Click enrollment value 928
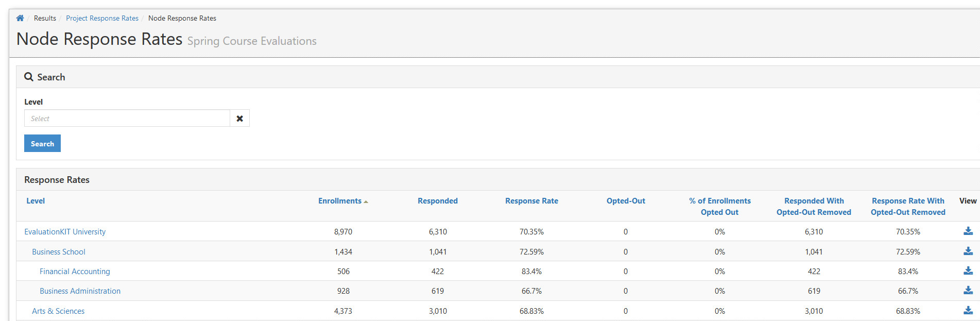Viewport: 980px width, 321px height. pyautogui.click(x=343, y=291)
